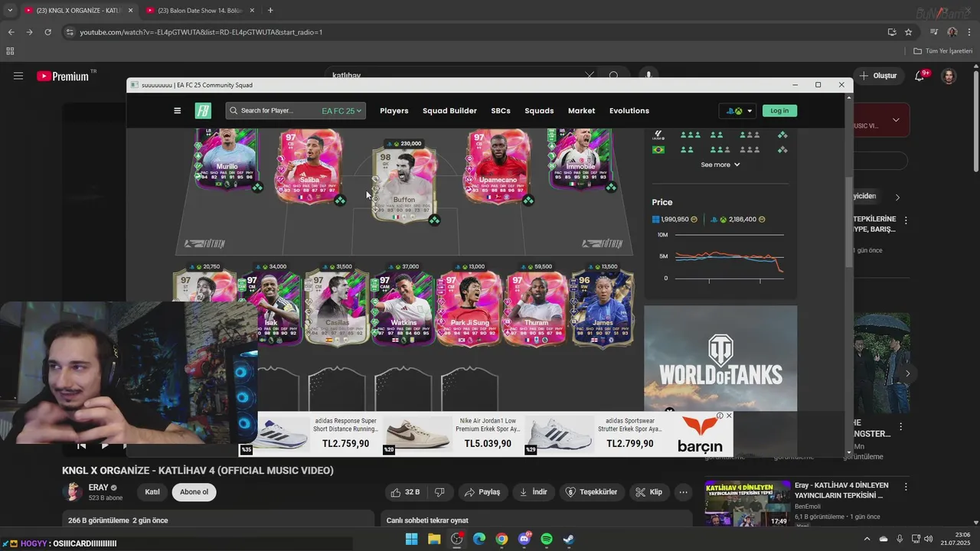
Task: Click the voice search microphone icon
Action: [648, 76]
